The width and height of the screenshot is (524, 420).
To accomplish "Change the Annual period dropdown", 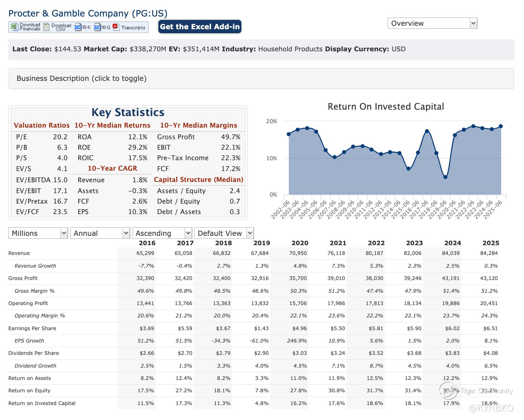I will (100, 233).
